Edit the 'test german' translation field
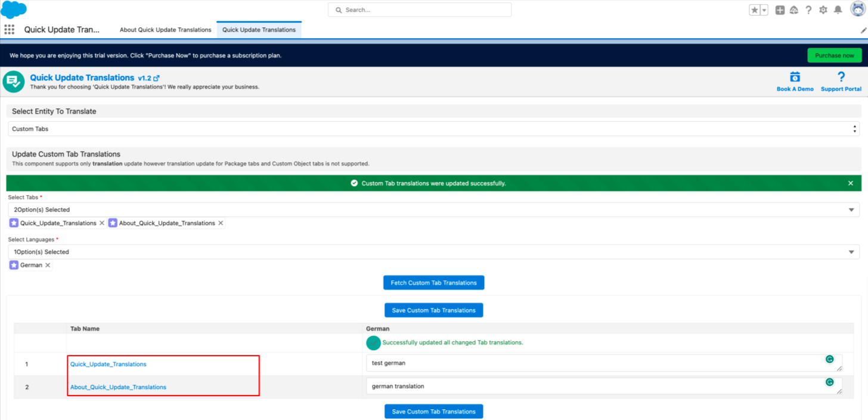The height and width of the screenshot is (420, 868). pos(604,363)
